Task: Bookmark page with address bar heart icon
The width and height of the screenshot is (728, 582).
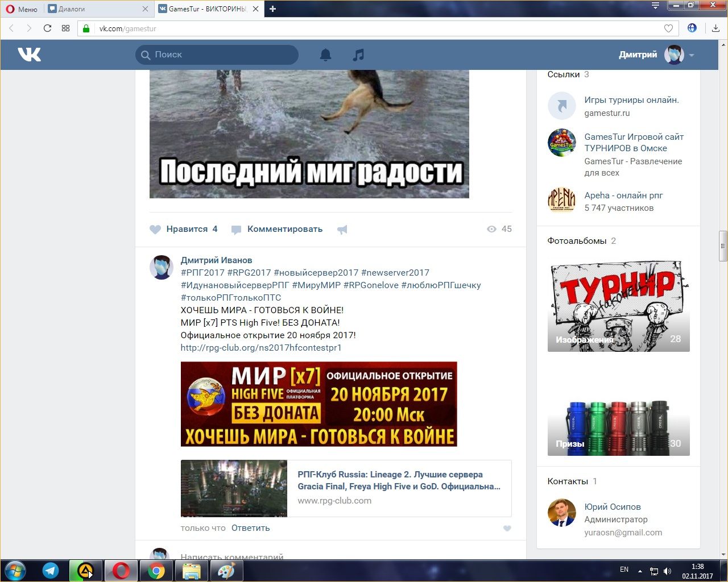Action: (x=668, y=28)
